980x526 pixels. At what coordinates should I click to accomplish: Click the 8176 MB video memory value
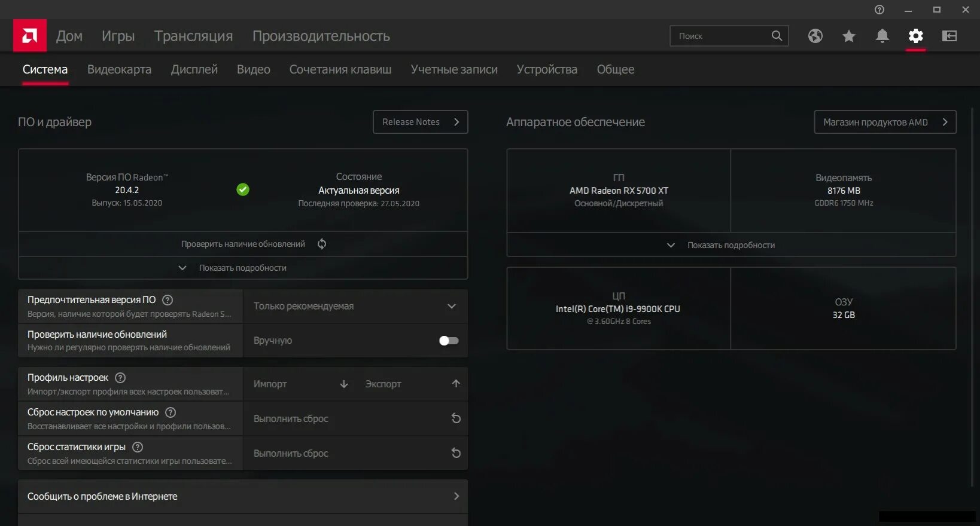pyautogui.click(x=844, y=191)
